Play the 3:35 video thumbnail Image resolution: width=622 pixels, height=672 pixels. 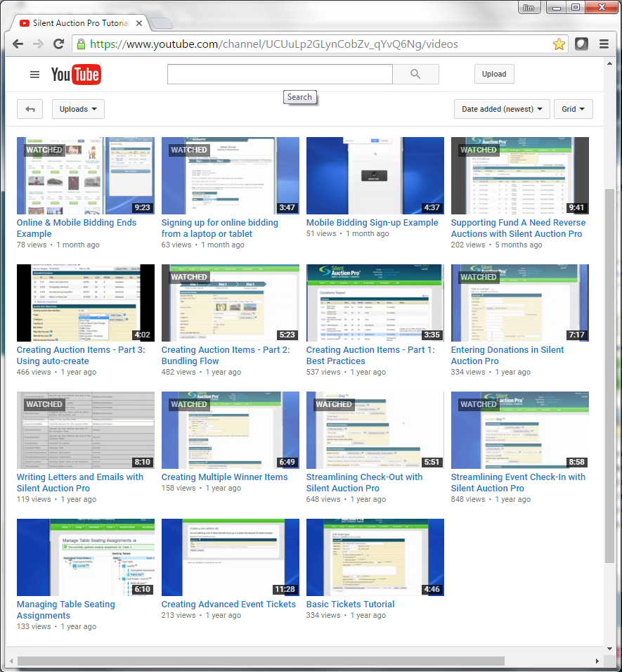(x=375, y=303)
